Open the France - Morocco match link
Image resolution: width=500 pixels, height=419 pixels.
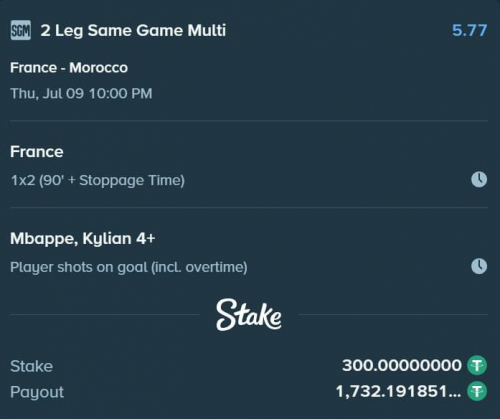pyautogui.click(x=69, y=68)
